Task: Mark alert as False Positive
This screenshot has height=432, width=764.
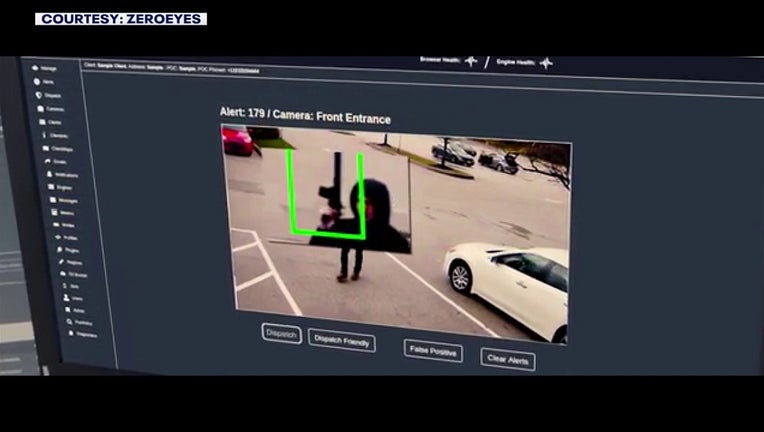Action: coord(433,351)
